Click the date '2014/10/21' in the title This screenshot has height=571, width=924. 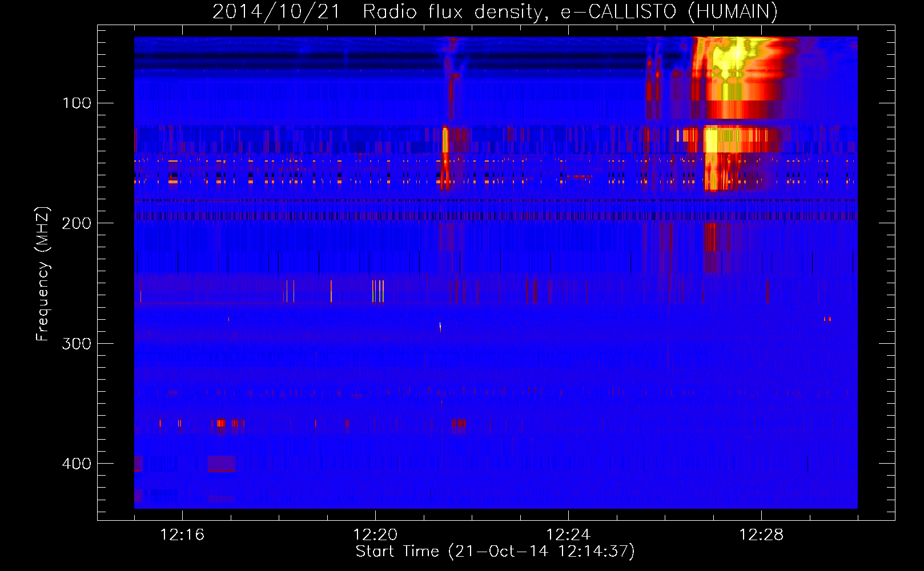276,11
